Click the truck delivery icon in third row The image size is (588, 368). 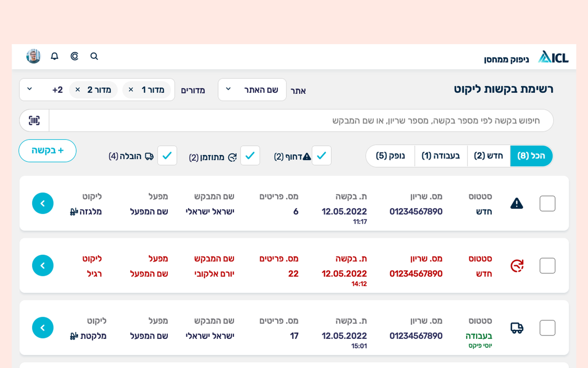pyautogui.click(x=517, y=328)
